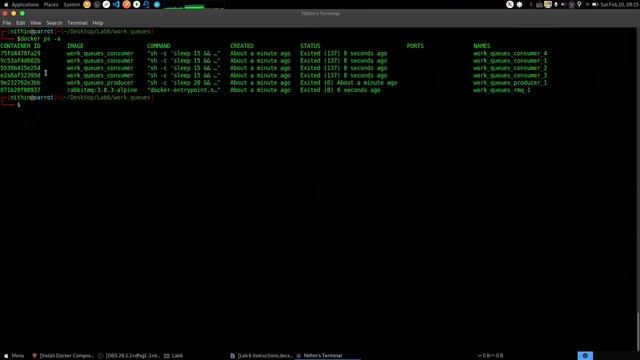Open the terminal Help menu
This screenshot has width=640, height=360.
pos(98,23)
